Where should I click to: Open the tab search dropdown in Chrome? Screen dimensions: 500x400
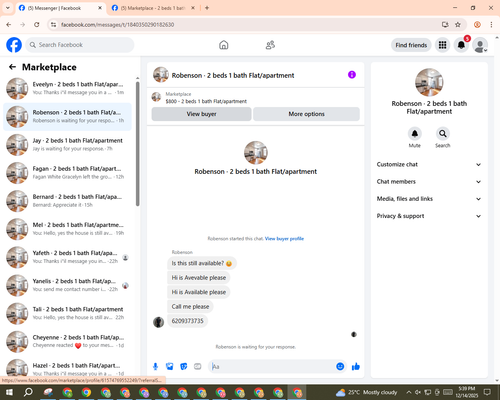click(x=8, y=8)
